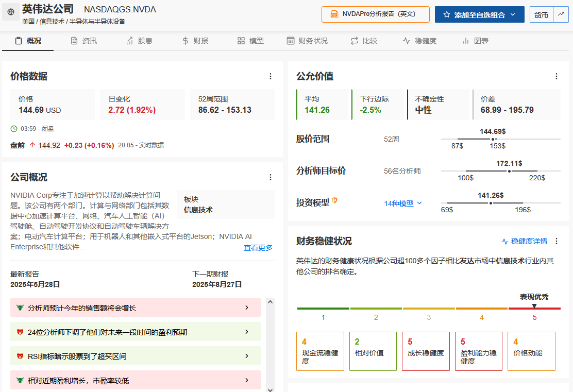Open 财务稳健状况 panel three-dot menu

(x=556, y=241)
